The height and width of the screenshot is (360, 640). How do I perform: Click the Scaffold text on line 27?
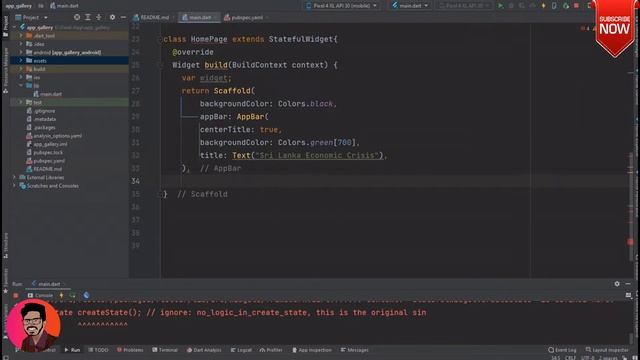click(x=232, y=91)
